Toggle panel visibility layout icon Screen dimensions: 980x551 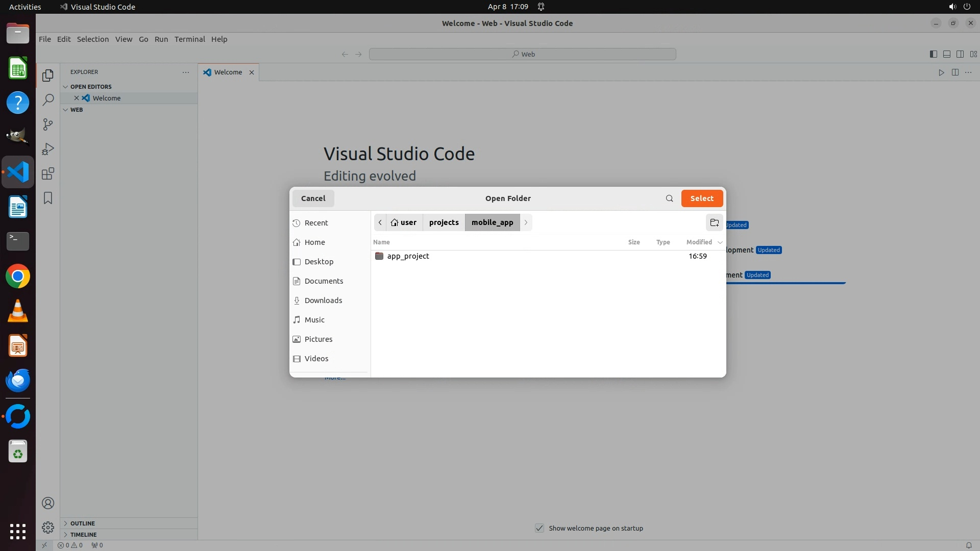[x=946, y=54]
